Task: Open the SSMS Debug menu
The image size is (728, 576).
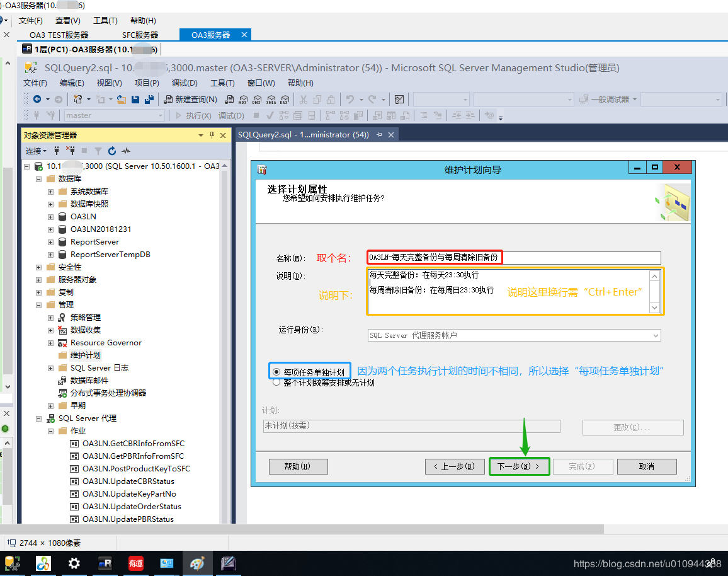Action: [x=185, y=83]
